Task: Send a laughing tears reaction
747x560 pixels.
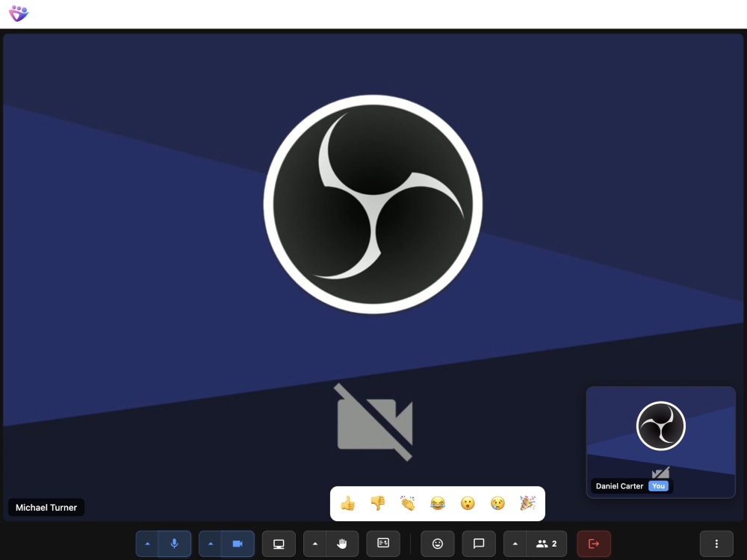Action: [x=438, y=503]
